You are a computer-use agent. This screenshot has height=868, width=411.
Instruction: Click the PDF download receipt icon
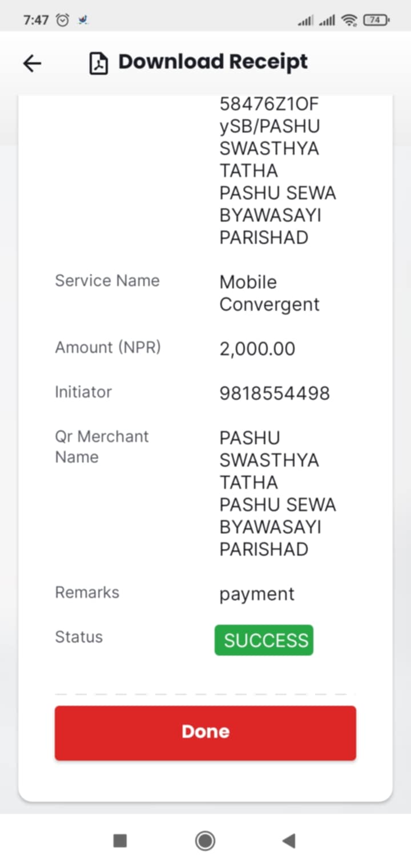point(99,63)
